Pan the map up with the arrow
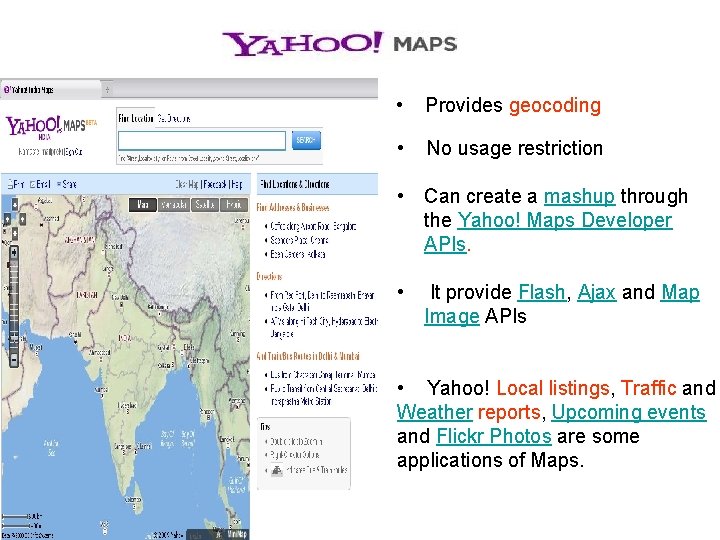This screenshot has width=720, height=540. [15, 204]
